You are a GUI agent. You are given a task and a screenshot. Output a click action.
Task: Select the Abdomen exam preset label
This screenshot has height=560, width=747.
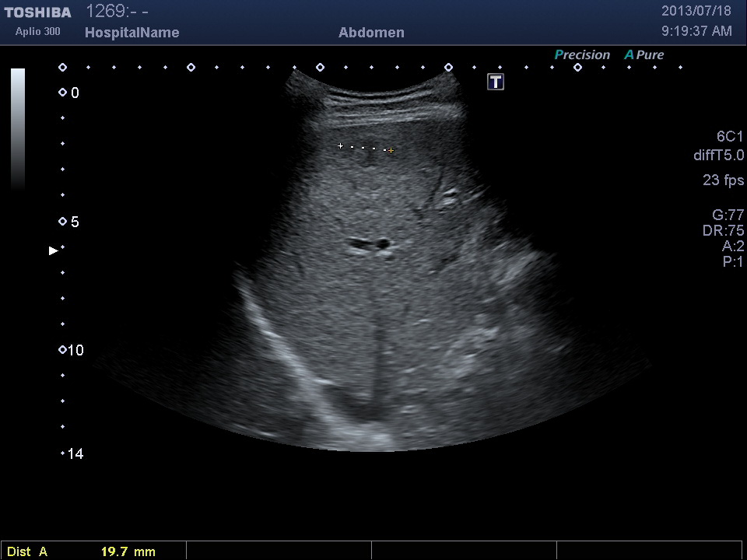(371, 33)
